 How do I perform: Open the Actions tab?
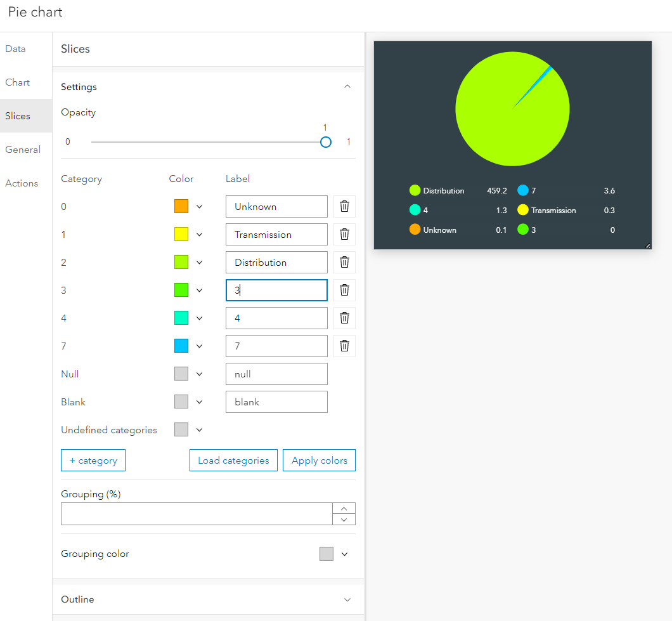tap(21, 183)
